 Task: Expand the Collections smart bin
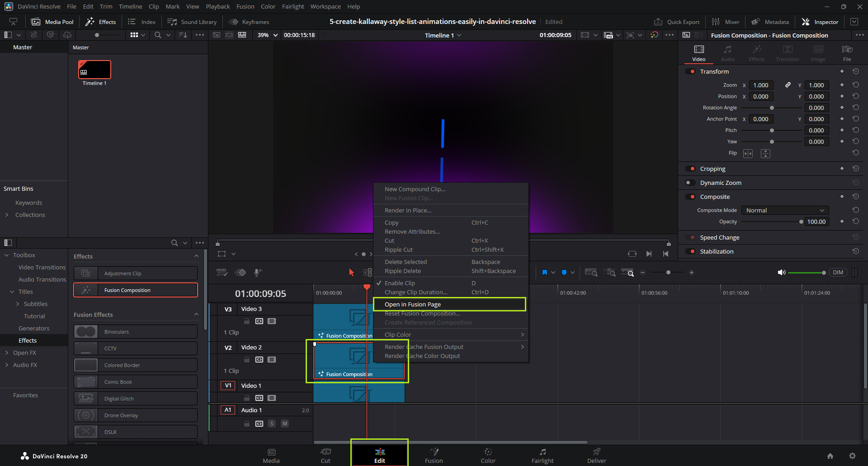pyautogui.click(x=7, y=215)
